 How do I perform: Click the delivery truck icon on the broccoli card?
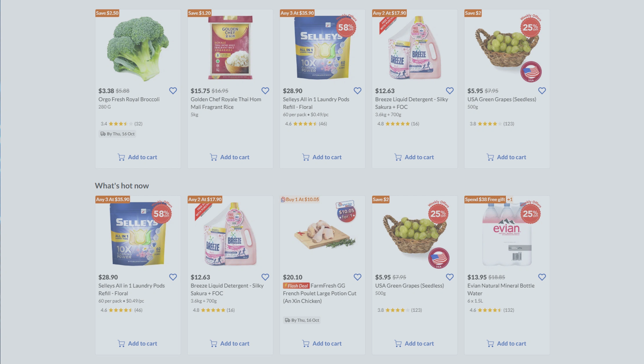coord(103,134)
